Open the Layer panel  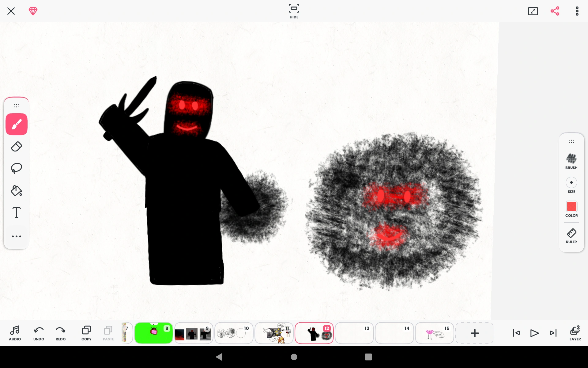pyautogui.click(x=575, y=333)
